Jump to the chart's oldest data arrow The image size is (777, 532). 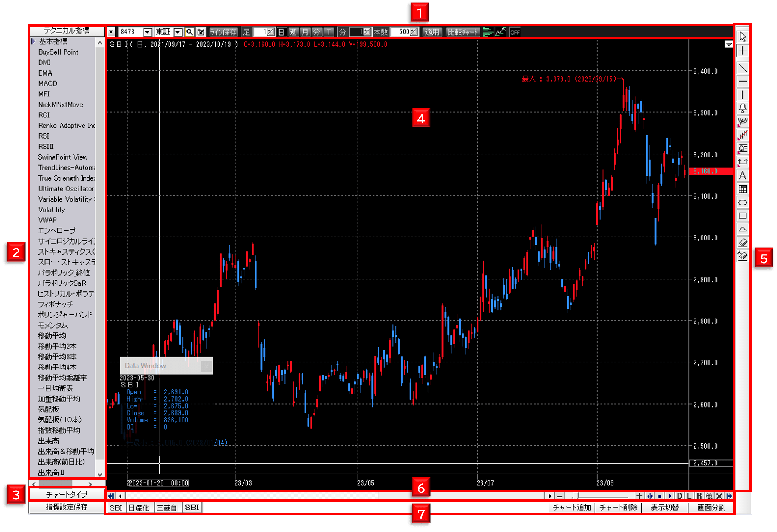pos(111,496)
